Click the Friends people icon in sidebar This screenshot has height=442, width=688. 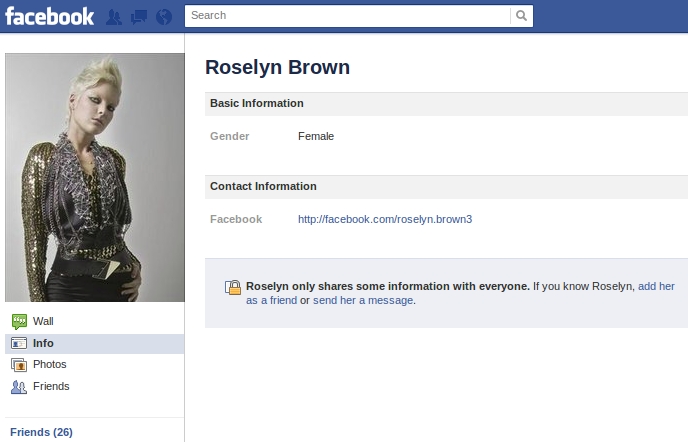19,387
